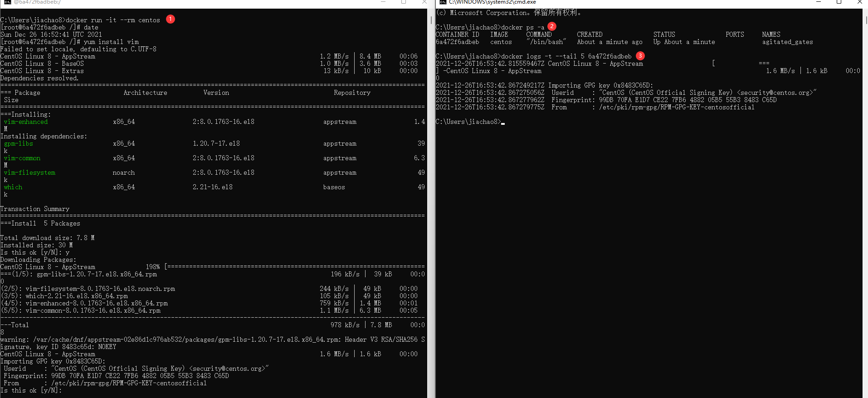The image size is (868, 398).
Task: Click the cmd icon in the right window's title bar
Action: [x=443, y=2]
